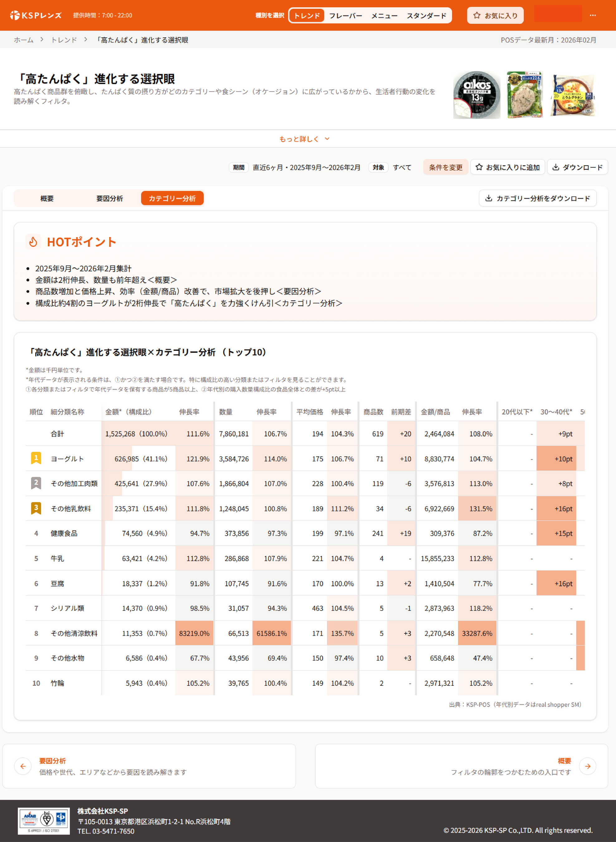This screenshot has width=616, height=842.
Task: Click the left arrow icon beside 要因分析
Action: coord(23,766)
